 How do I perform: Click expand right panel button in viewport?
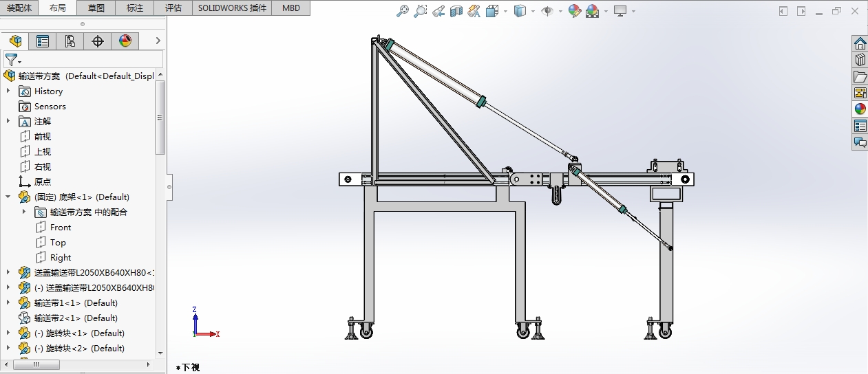(801, 11)
